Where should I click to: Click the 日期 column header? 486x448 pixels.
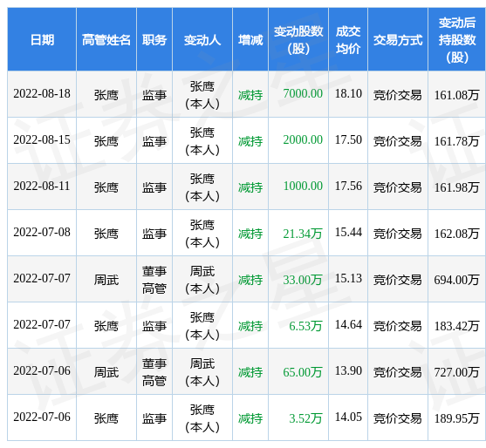tap(42, 40)
